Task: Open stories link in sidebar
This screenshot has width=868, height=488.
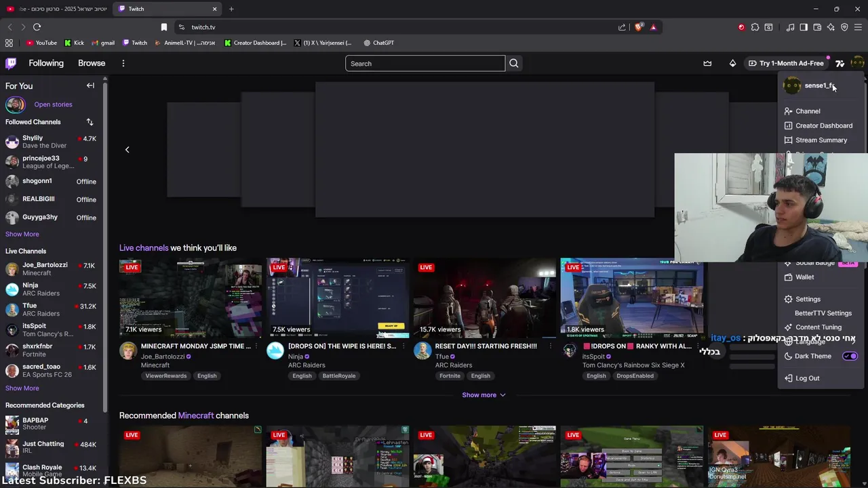Action: [53, 104]
